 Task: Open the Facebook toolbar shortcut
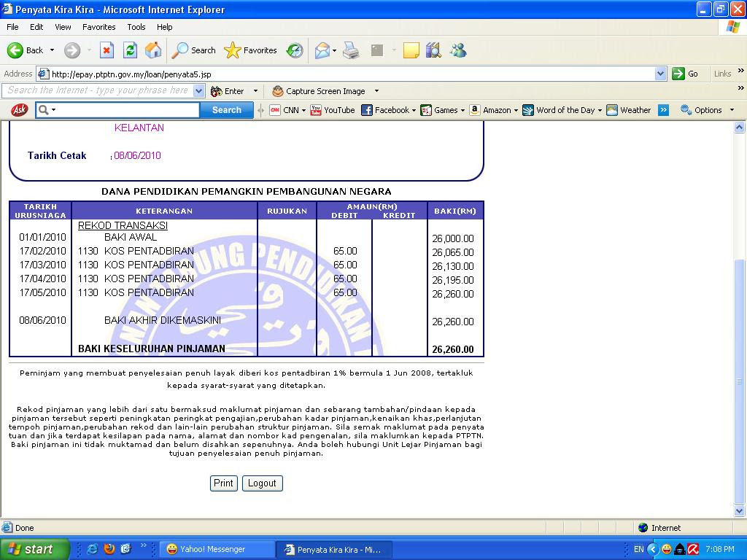pyautogui.click(x=388, y=110)
